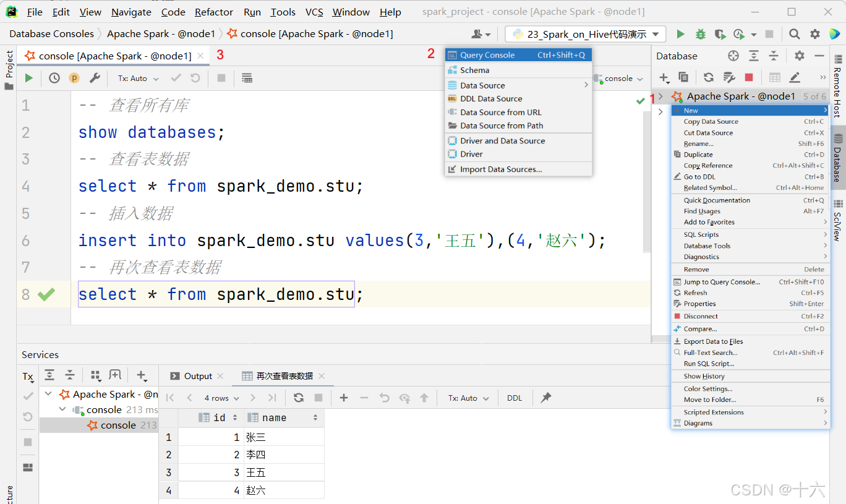Select the cell containing 王五

pyautogui.click(x=284, y=472)
